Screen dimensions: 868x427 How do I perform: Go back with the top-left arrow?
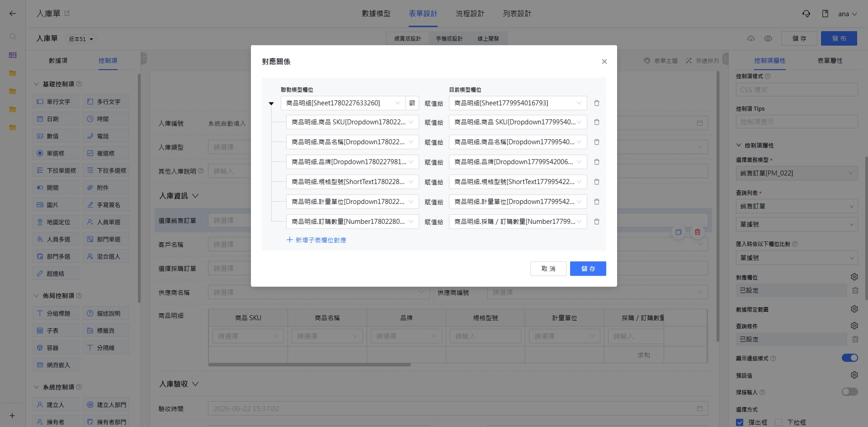pyautogui.click(x=12, y=14)
